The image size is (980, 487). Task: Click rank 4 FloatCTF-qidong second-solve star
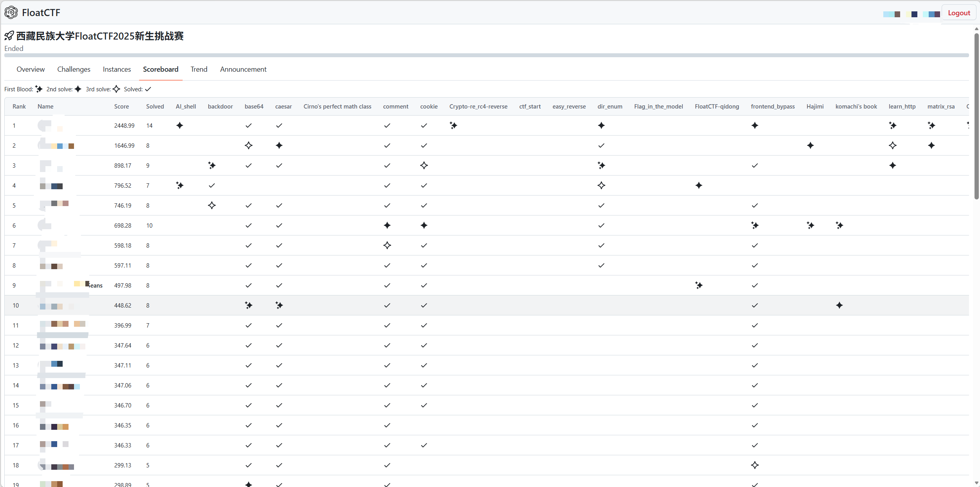[x=699, y=185]
